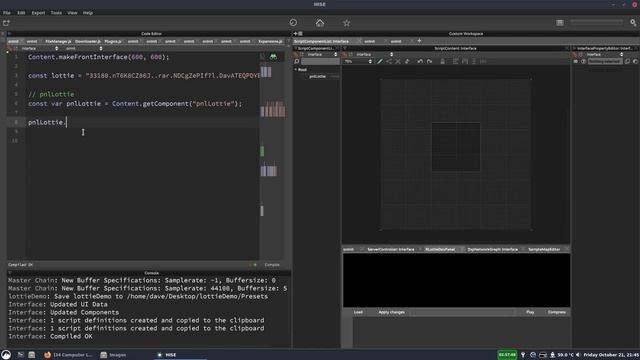
Task: Open the View menu
Action: tap(72, 13)
